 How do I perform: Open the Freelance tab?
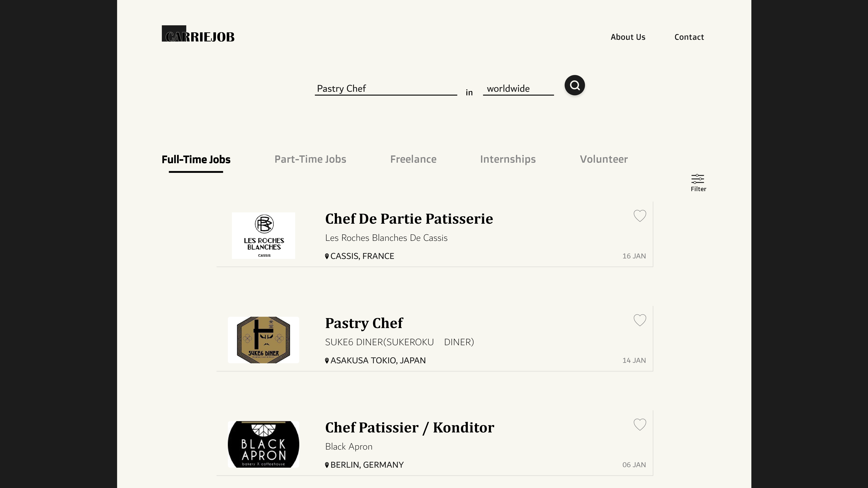(413, 159)
